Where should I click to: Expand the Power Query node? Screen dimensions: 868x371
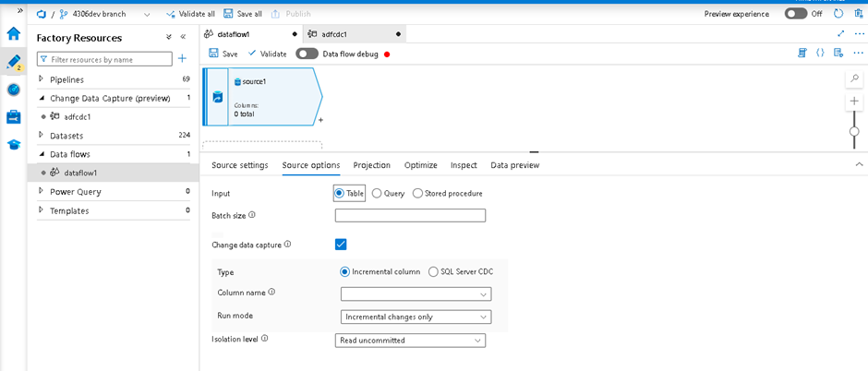(41, 191)
